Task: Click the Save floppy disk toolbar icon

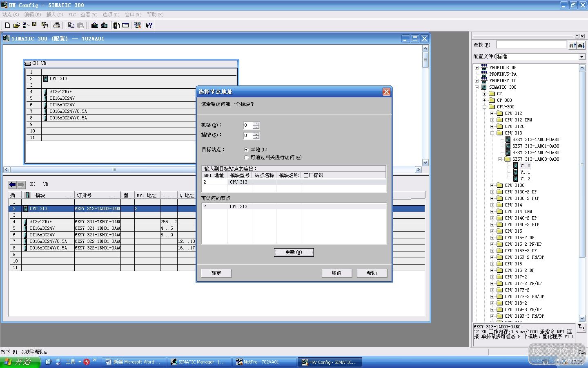Action: [34, 25]
